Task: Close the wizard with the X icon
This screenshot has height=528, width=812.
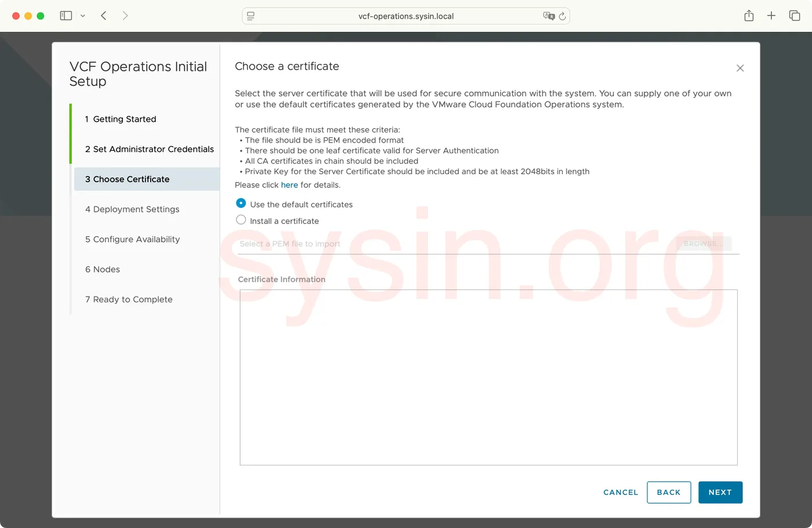Action: (740, 68)
